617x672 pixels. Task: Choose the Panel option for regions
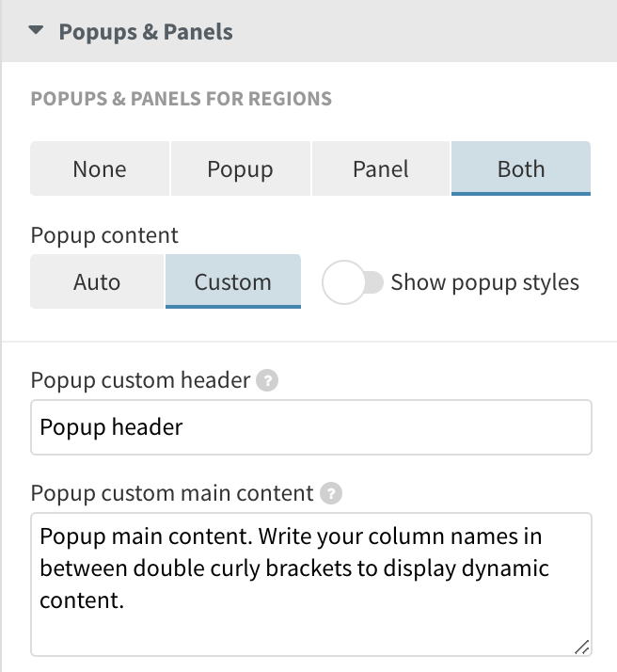point(381,169)
